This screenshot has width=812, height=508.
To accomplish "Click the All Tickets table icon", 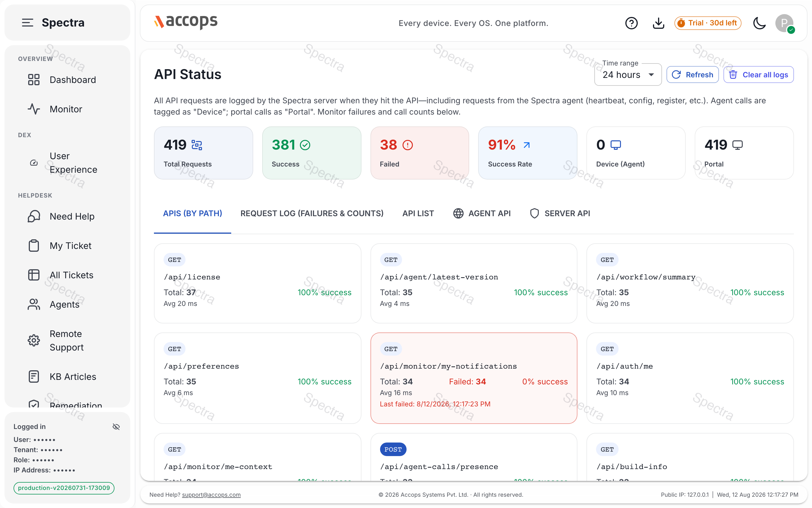I will point(34,275).
